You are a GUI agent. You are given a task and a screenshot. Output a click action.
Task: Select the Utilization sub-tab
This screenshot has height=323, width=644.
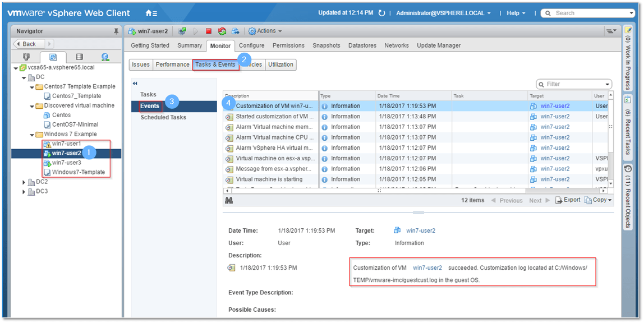point(280,65)
